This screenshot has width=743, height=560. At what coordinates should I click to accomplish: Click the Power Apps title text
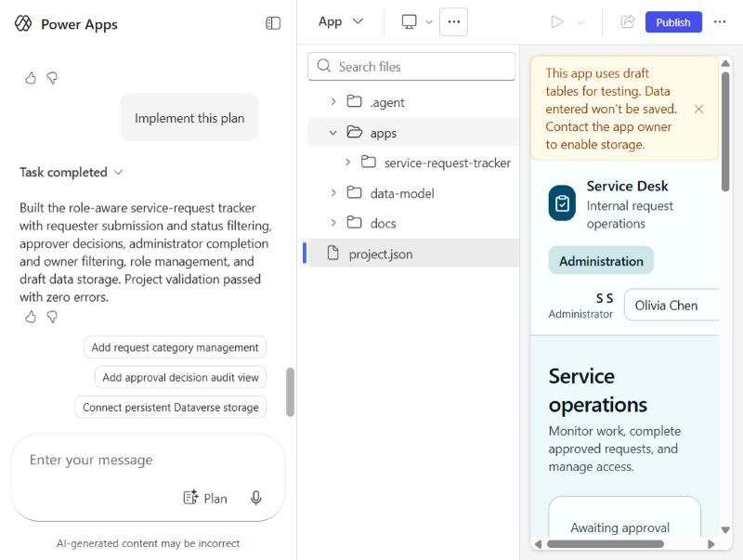coord(79,24)
